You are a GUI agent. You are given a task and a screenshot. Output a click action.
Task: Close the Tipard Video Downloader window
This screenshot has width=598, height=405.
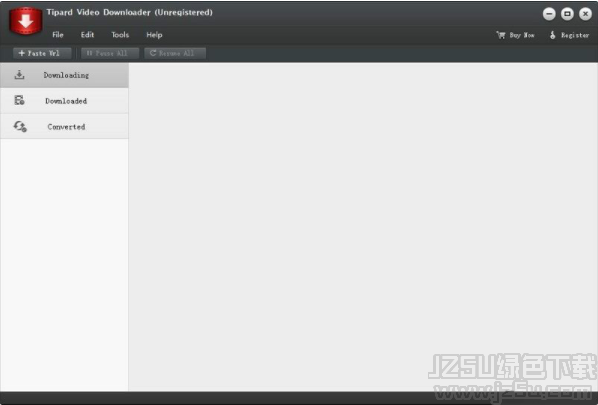[585, 14]
